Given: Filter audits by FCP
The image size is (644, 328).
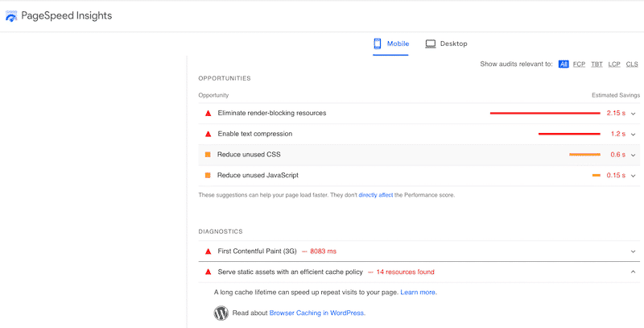Looking at the screenshot, I should [x=579, y=64].
